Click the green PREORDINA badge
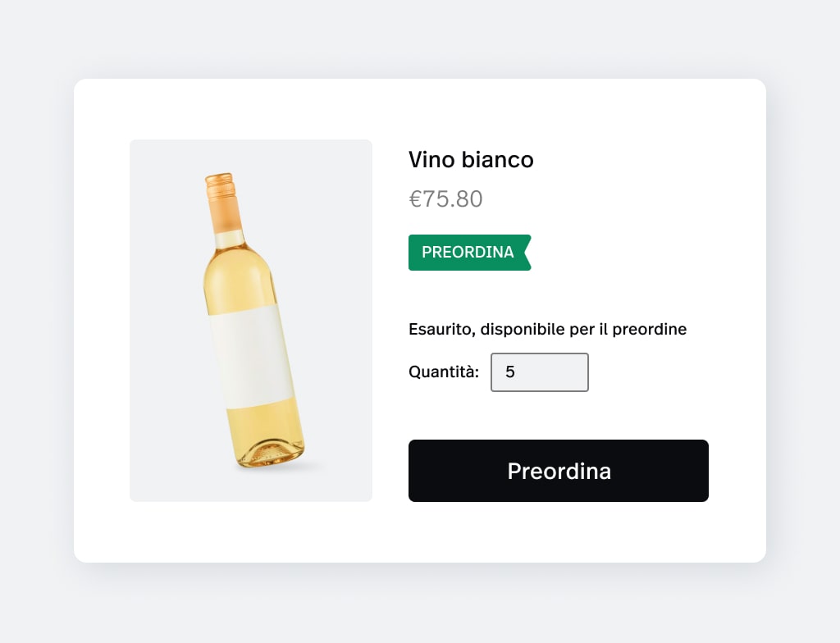 [x=468, y=253]
